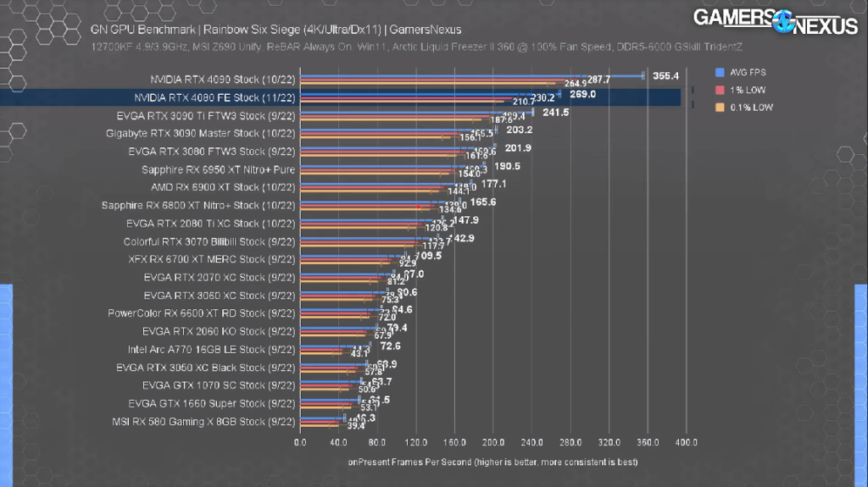Viewport: 868px width, 487px height.
Task: Click the 'EVGA RTX 3090 Ti FTW3 Stock (9/22)' label
Action: tap(206, 116)
